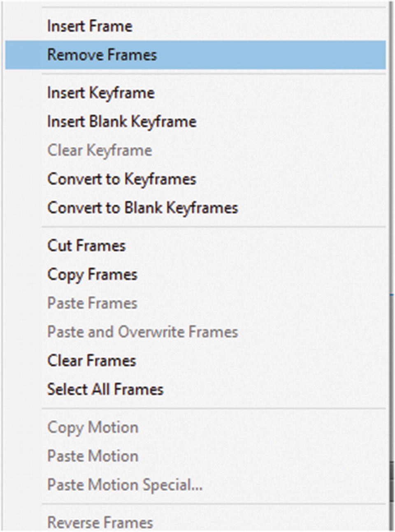
Task: Choose Copy Motion
Action: click(x=93, y=427)
